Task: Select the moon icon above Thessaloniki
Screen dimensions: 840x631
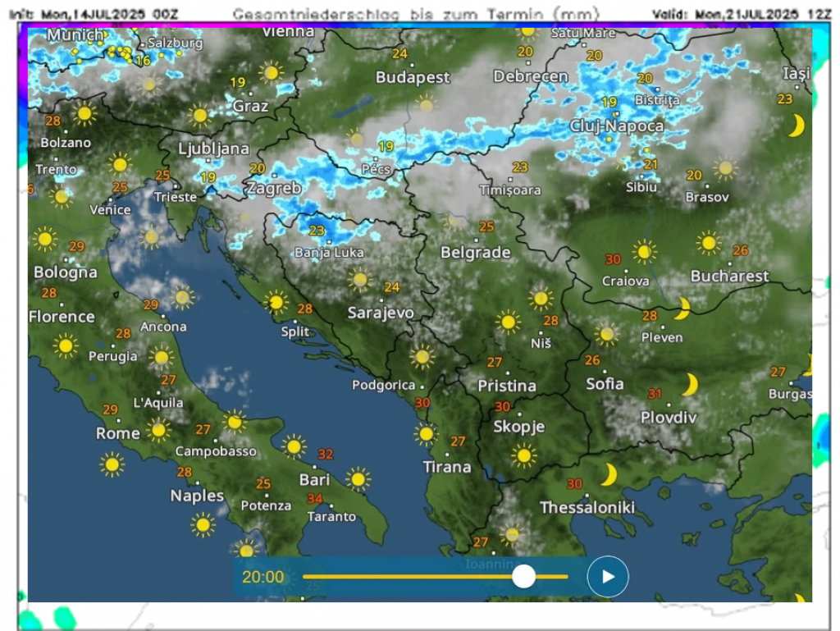Action: pyautogui.click(x=608, y=474)
